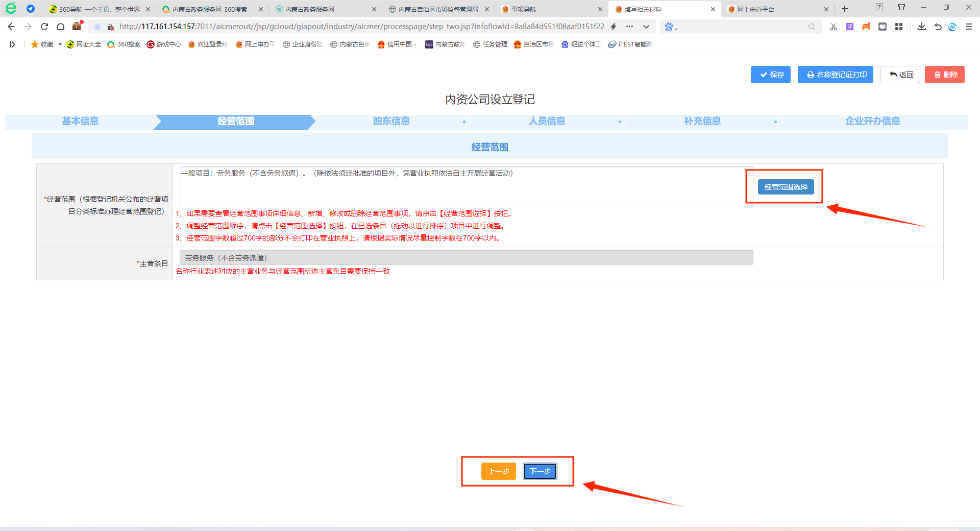Open the Baidu search engine selector dropdown
Viewport: 980px width, 531px height.
(671, 27)
